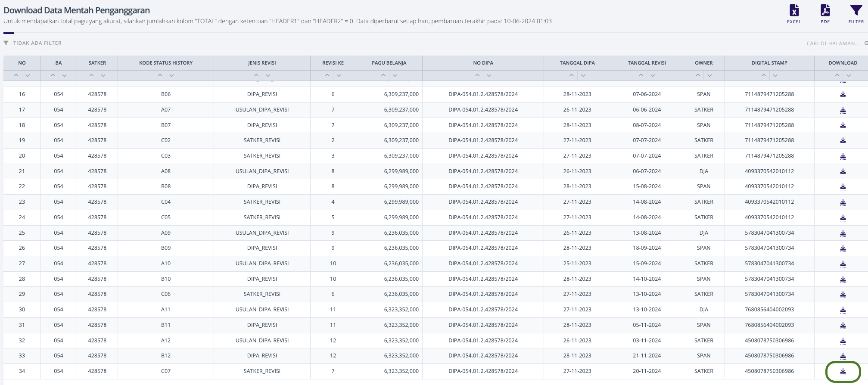Download row 22 B08 file

[843, 187]
